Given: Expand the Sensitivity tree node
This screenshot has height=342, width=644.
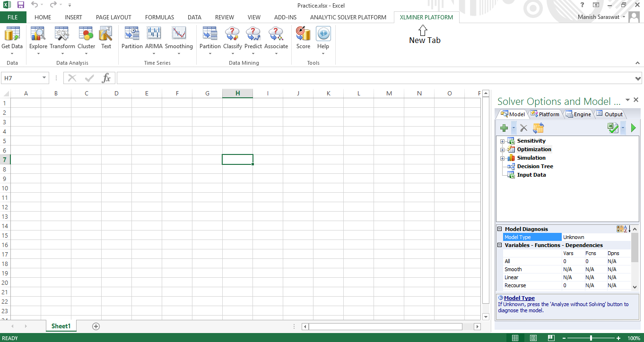Looking at the screenshot, I should (503, 140).
